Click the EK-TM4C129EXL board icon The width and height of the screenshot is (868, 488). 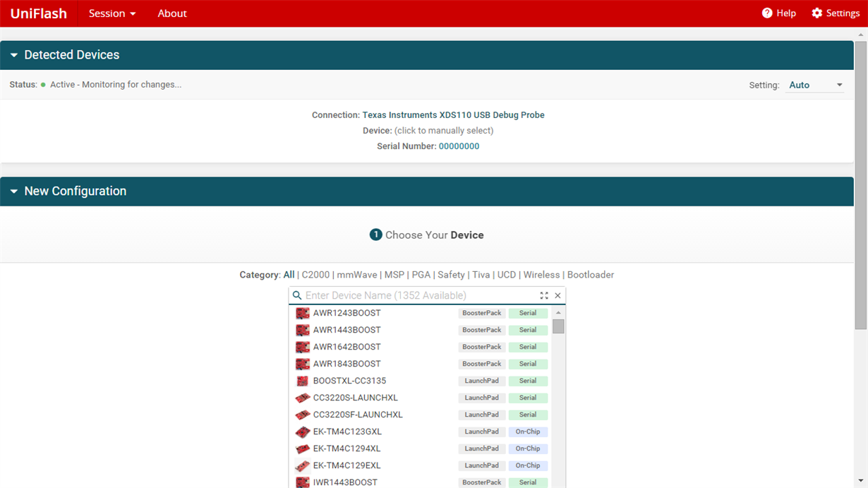(303, 465)
